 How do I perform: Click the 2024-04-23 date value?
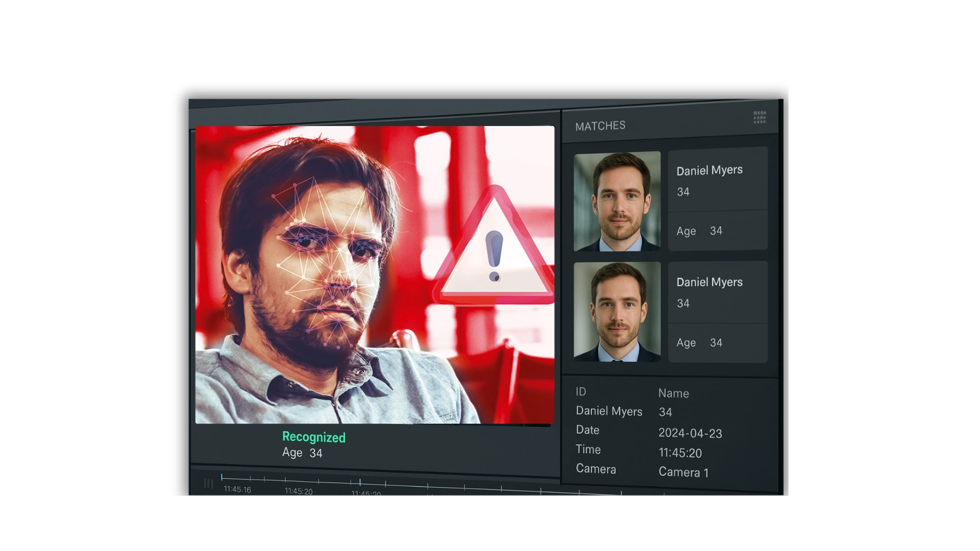(690, 433)
